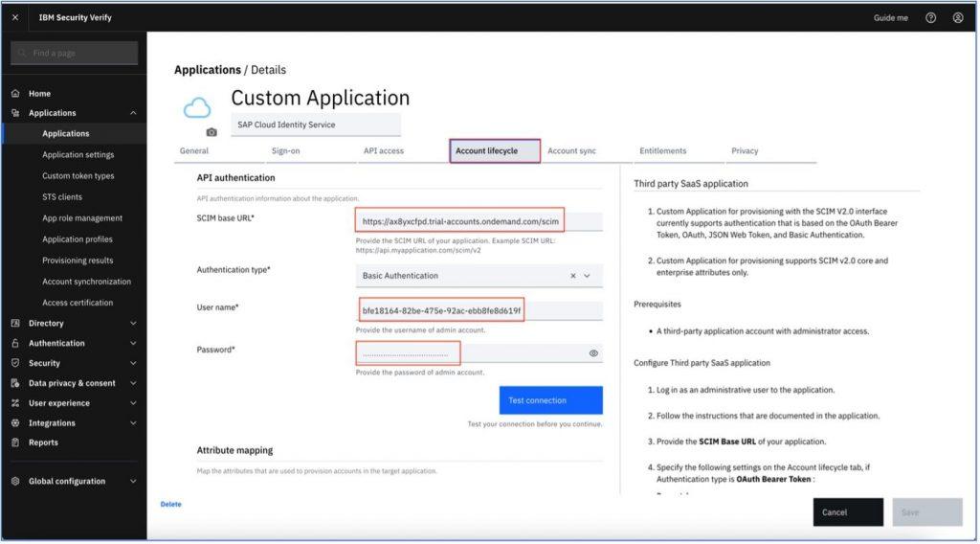This screenshot has height=544, width=980.
Task: Click the cloud application logo
Action: (197, 108)
